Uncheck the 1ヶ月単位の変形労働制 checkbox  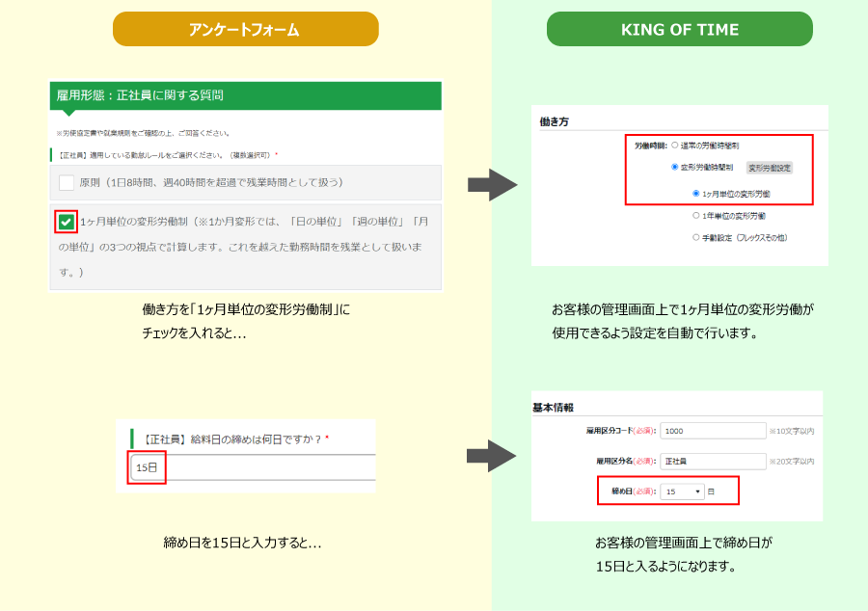click(67, 223)
